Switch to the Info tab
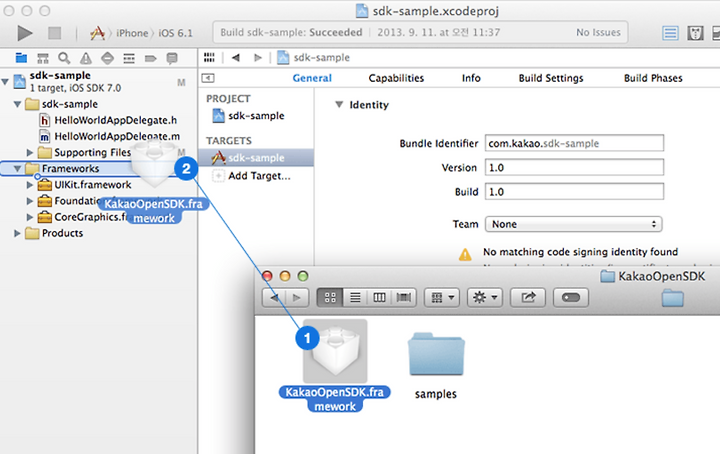 click(471, 78)
